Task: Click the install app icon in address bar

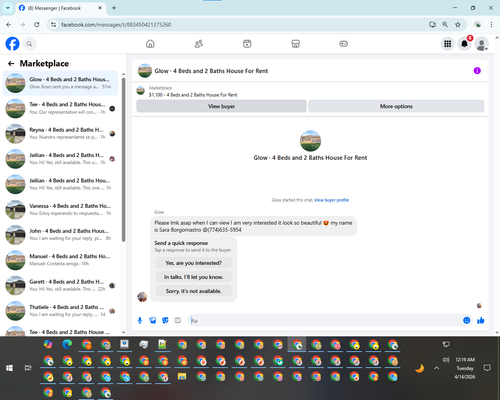Action: pyautogui.click(x=432, y=24)
